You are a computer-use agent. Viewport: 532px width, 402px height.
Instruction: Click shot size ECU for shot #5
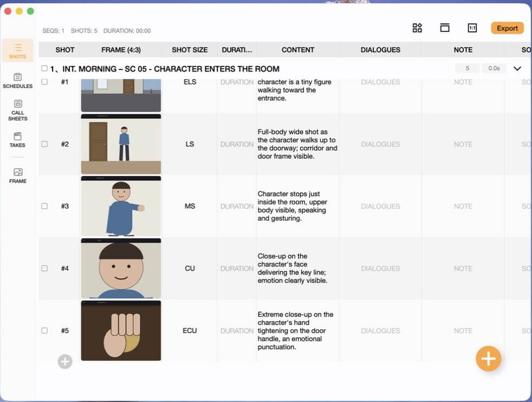point(190,330)
